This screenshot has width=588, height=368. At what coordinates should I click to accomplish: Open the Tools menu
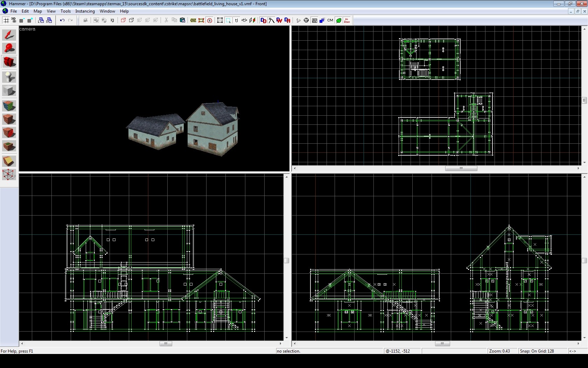[x=65, y=11]
